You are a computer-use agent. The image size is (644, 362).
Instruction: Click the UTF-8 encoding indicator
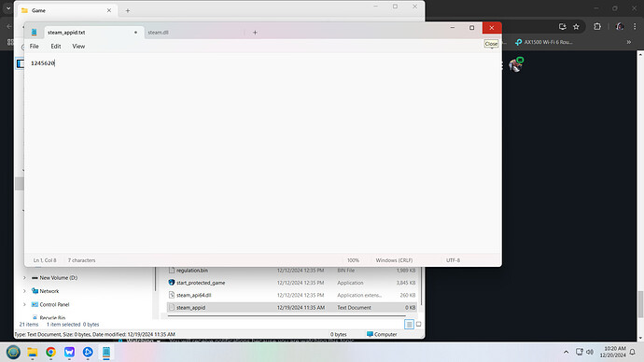(453, 260)
